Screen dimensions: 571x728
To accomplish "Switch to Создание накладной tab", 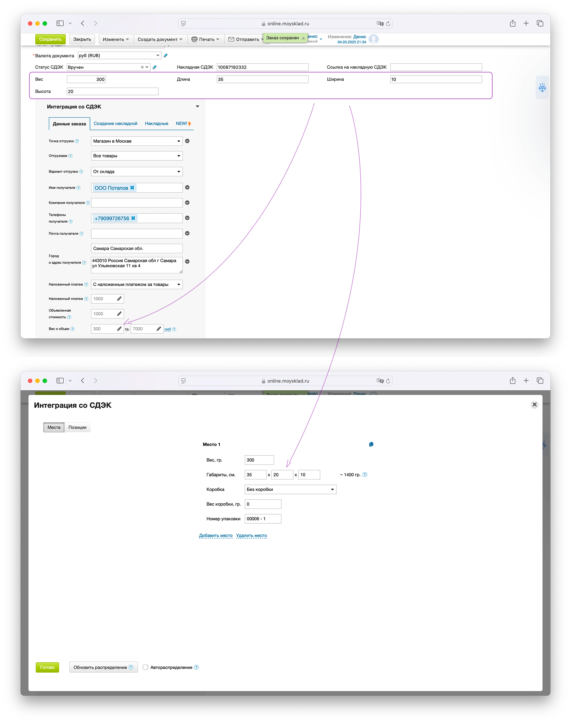I will [115, 124].
